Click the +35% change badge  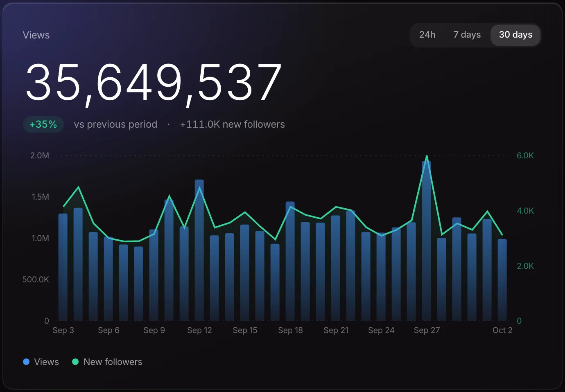tap(43, 124)
